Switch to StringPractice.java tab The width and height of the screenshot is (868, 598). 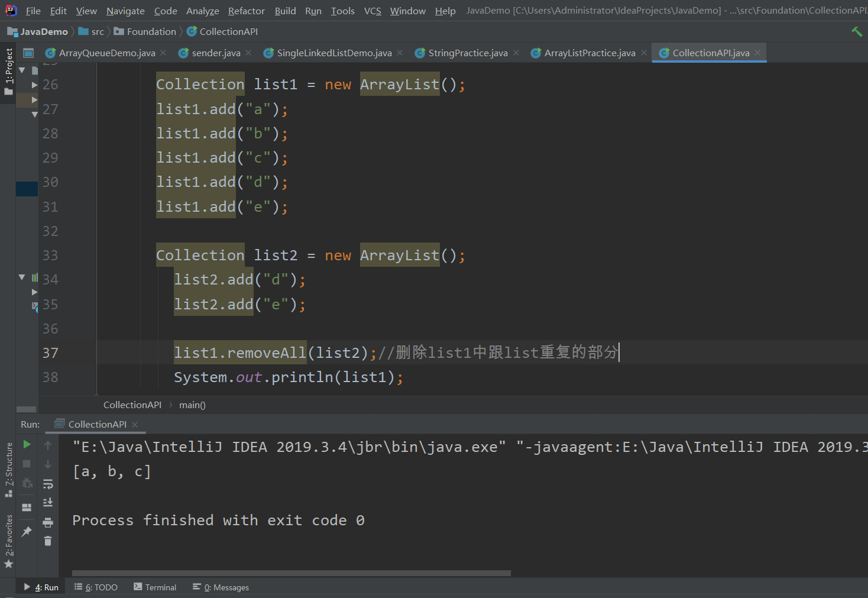[468, 53]
